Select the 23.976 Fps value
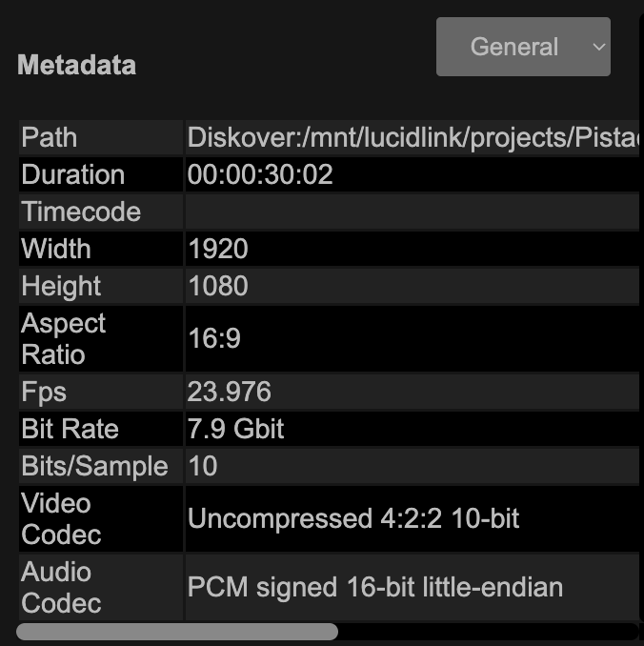644x646 pixels. [230, 392]
